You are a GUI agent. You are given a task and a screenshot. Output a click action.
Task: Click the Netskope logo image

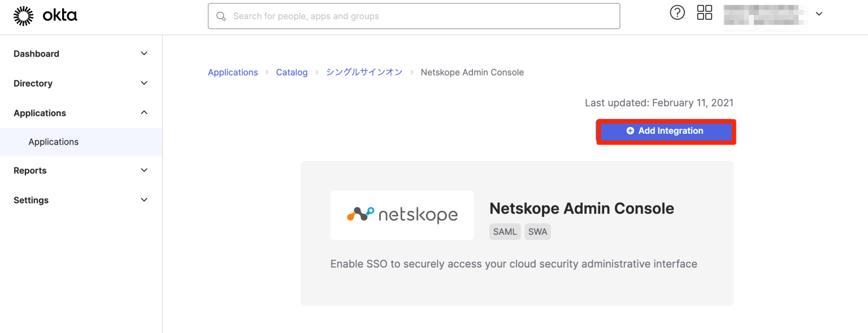pyautogui.click(x=402, y=215)
